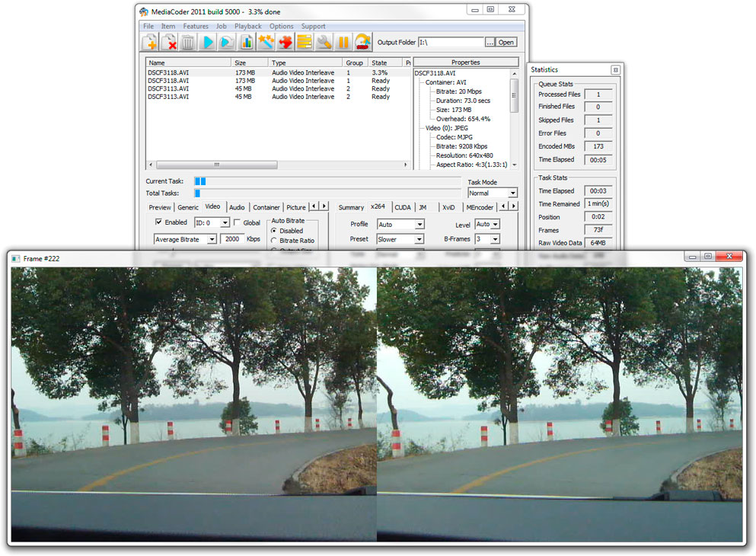
Task: Open the x264 Profile dropdown
Action: tap(419, 224)
